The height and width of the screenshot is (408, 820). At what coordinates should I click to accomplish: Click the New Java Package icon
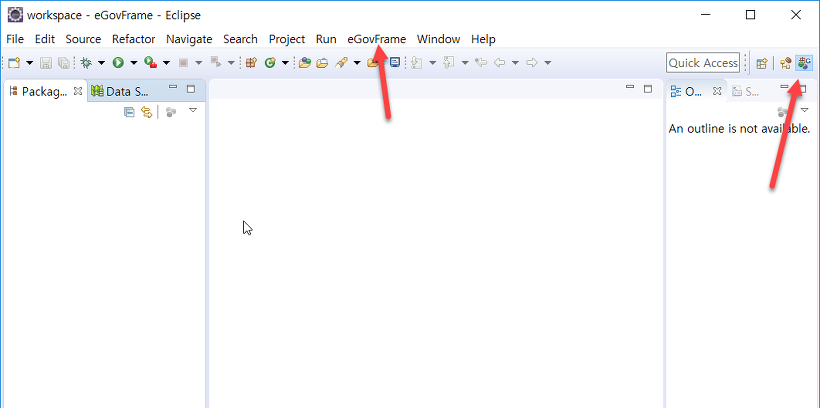[252, 63]
